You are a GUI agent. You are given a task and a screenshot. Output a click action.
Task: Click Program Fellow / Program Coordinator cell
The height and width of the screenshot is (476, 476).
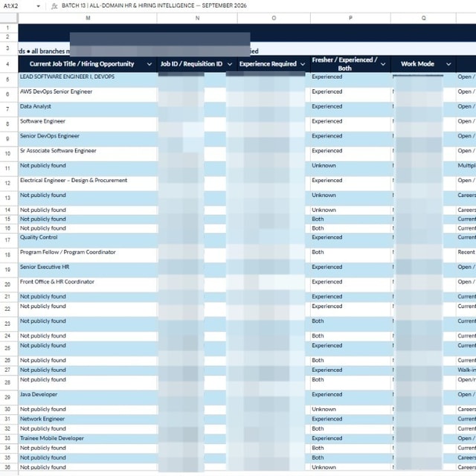click(88, 255)
